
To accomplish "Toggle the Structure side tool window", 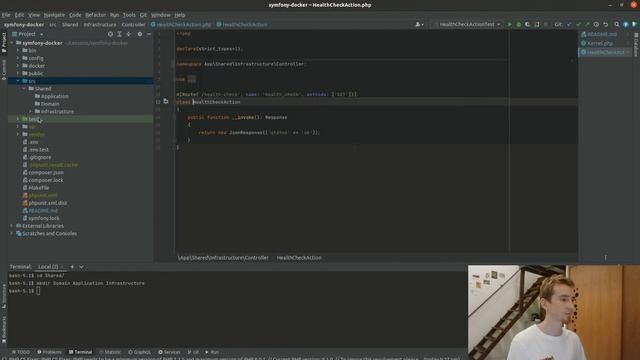I will (4, 296).
